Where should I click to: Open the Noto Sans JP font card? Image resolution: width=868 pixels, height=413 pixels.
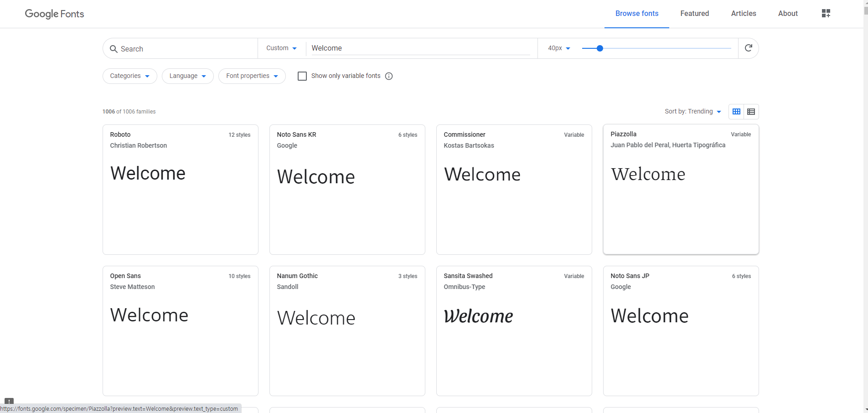point(681,331)
